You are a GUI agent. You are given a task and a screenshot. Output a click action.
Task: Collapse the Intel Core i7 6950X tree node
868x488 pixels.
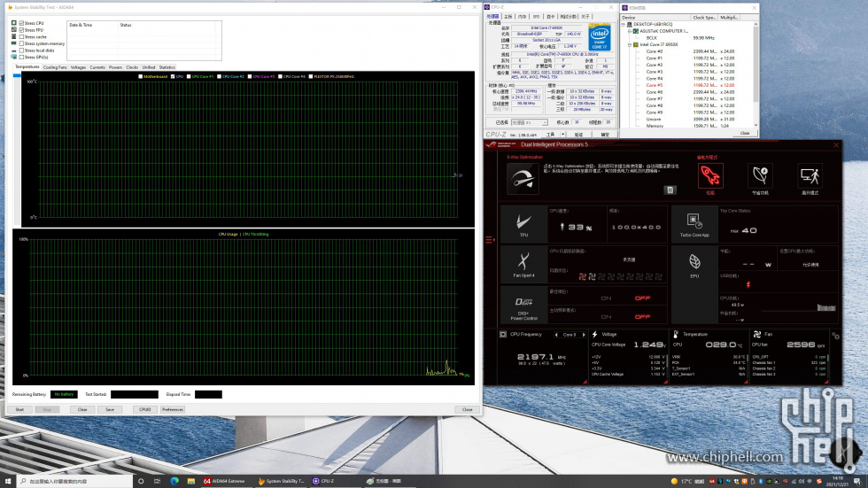click(630, 45)
